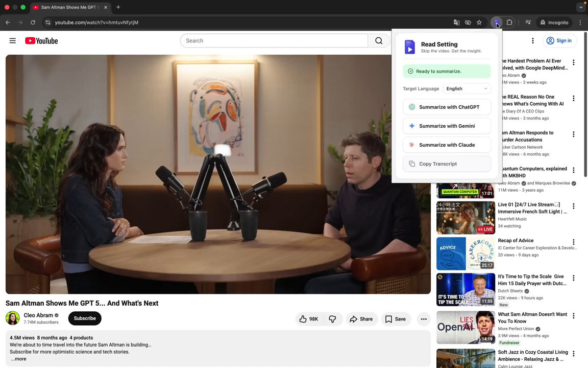This screenshot has width=588, height=368.
Task: Open the Incognito profile button
Action: [554, 22]
